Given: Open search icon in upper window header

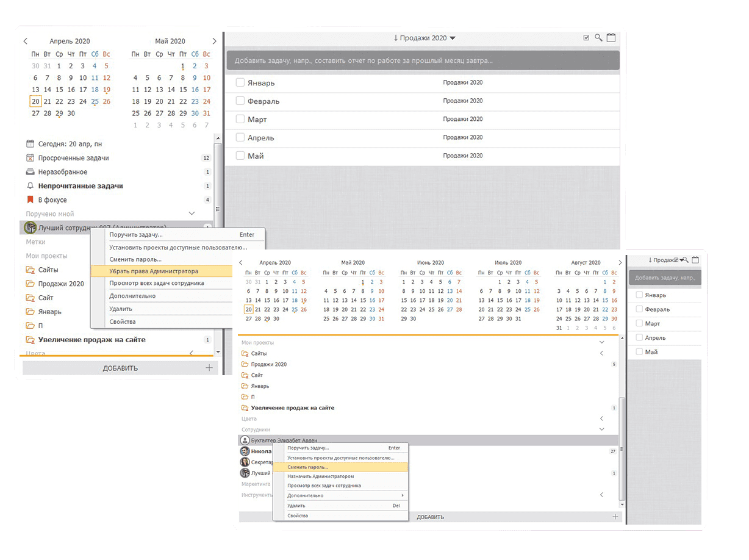Looking at the screenshot, I should click(x=599, y=38).
